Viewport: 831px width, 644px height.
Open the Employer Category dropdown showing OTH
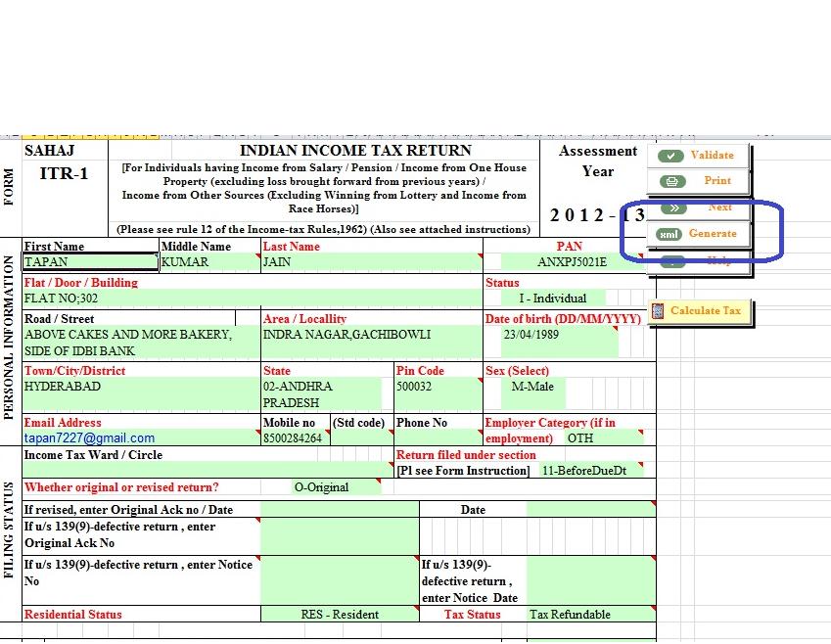pos(579,438)
